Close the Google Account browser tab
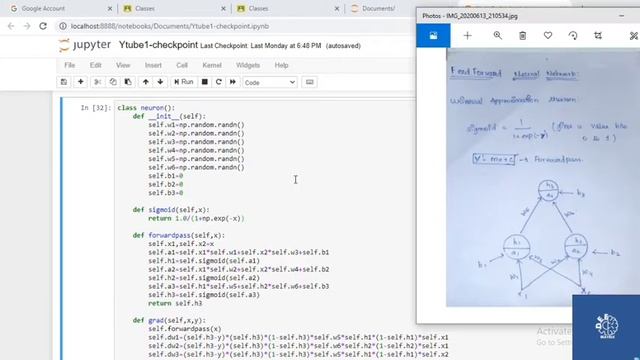 tap(110, 9)
